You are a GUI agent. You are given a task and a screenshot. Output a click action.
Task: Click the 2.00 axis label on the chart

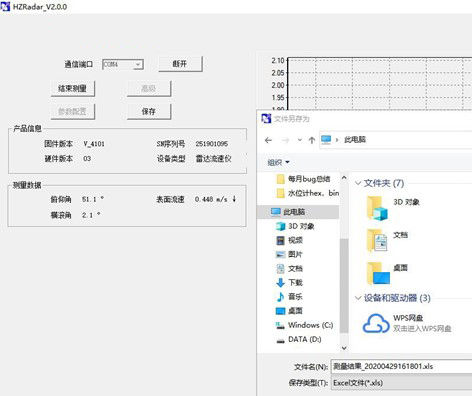(x=278, y=85)
